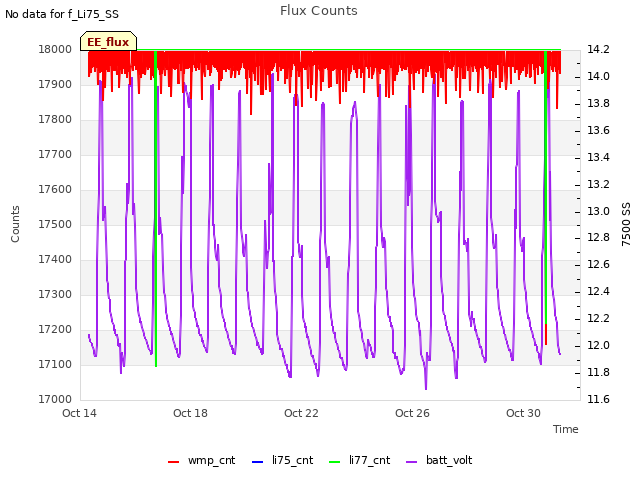
Task: Click the 14.0 right axis tick label
Action: [598, 76]
